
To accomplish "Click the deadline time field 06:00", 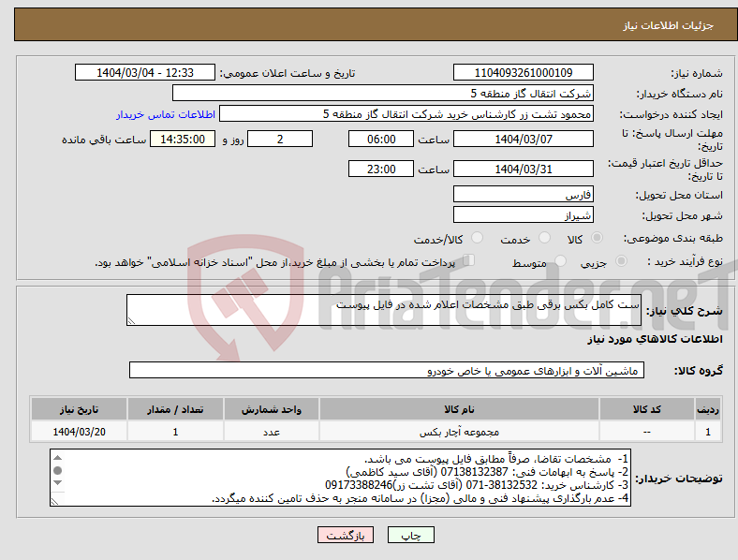I will coord(381,140).
